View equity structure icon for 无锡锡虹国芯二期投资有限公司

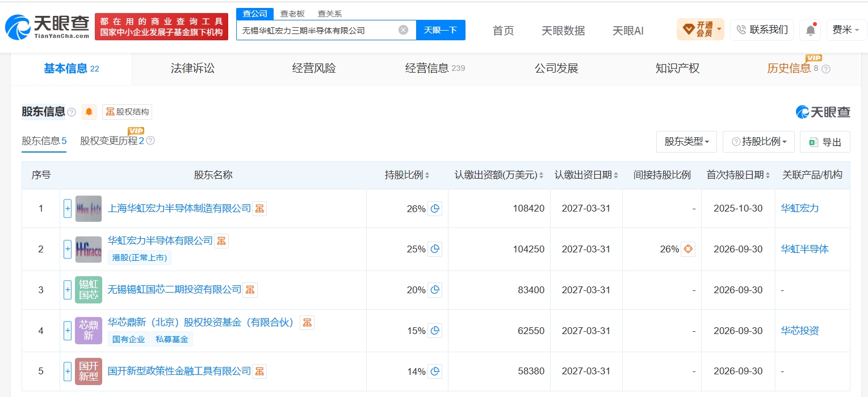tap(250, 290)
